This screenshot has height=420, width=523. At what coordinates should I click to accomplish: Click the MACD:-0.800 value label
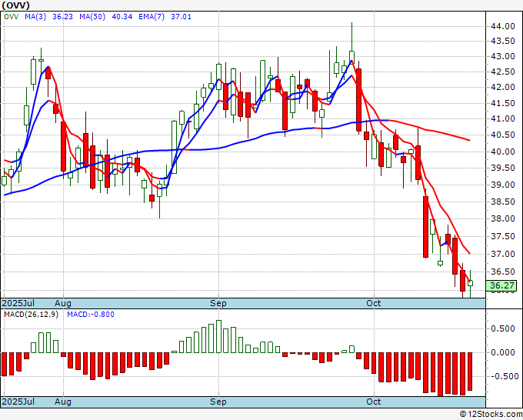pyautogui.click(x=91, y=315)
